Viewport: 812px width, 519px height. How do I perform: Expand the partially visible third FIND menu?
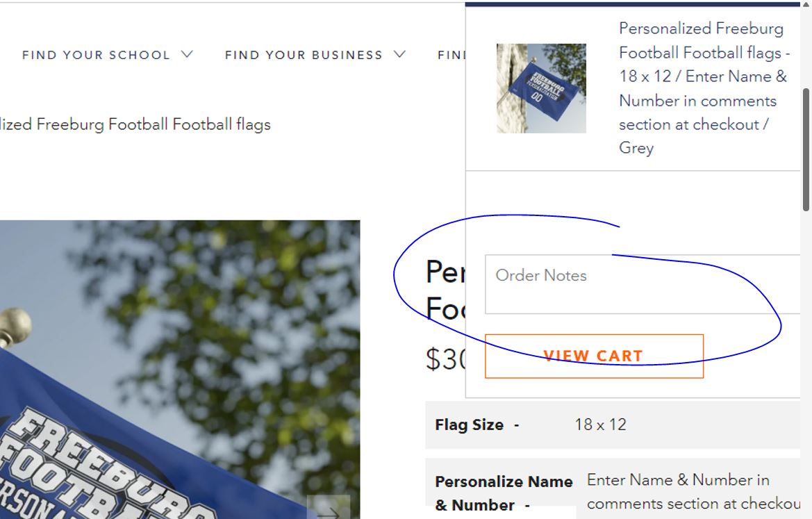(x=452, y=55)
